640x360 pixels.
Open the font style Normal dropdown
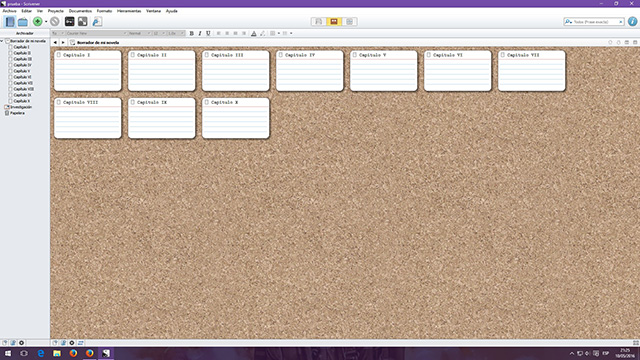coord(140,33)
